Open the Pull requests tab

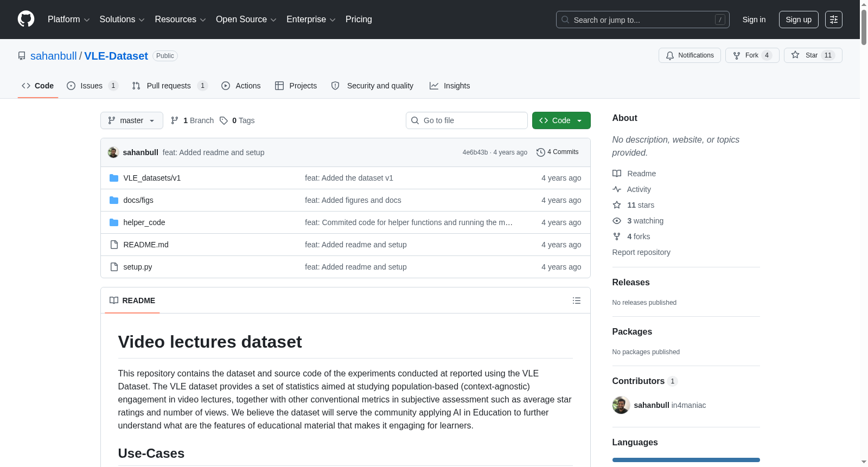tap(169, 86)
